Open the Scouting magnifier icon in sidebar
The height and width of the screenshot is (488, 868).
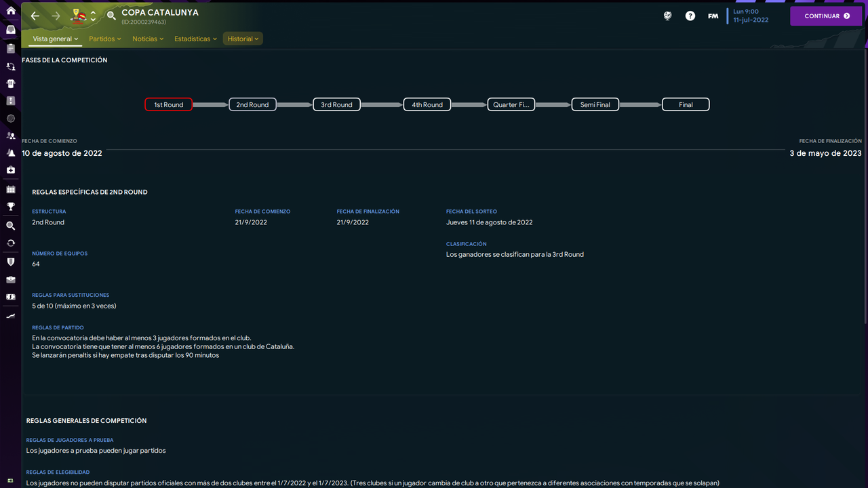point(10,226)
